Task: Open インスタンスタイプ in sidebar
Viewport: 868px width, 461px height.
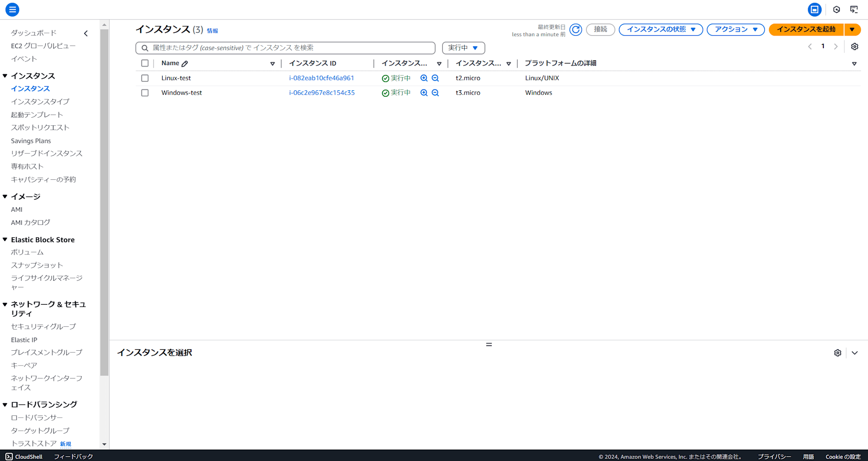Action: pyautogui.click(x=40, y=102)
